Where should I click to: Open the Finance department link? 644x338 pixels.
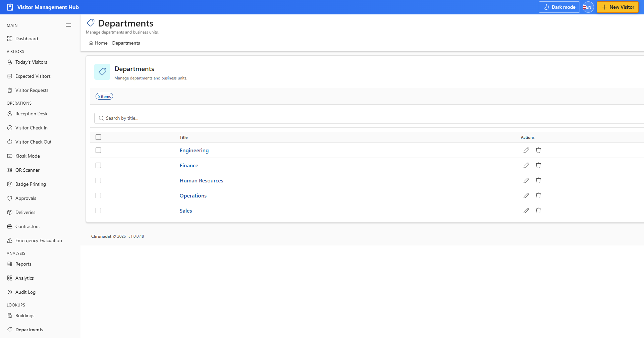coord(189,165)
